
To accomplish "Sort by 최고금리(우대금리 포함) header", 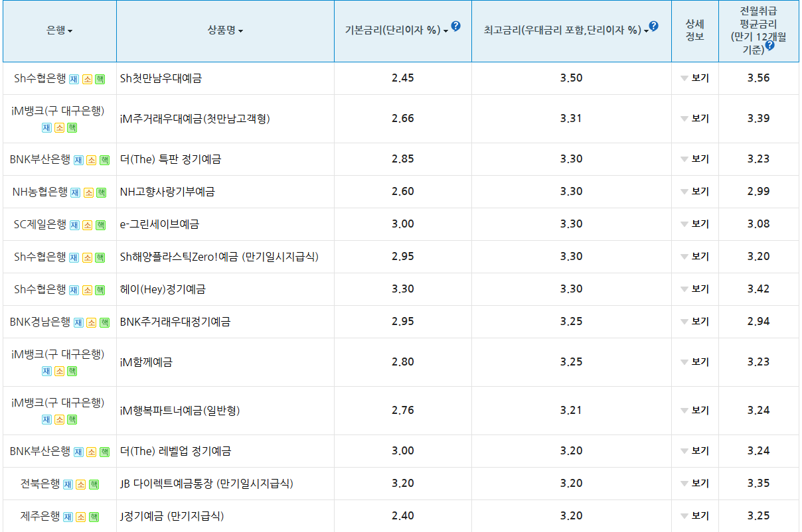I will 566,30.
